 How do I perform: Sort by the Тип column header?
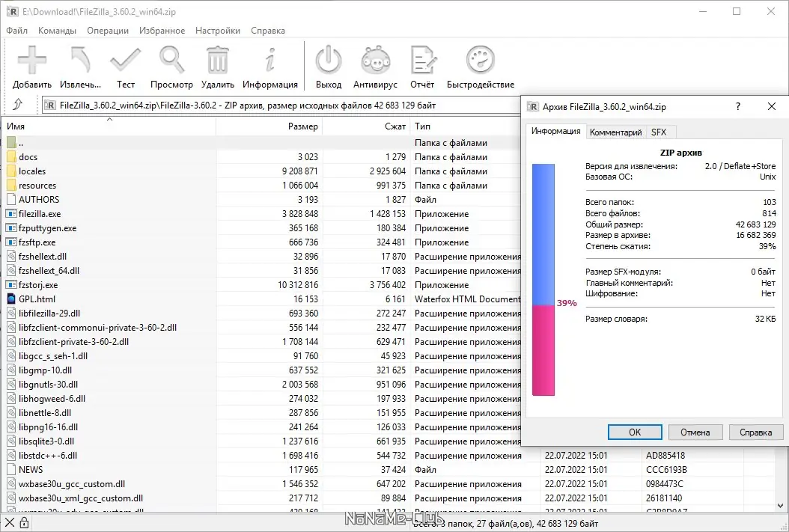tap(466, 126)
